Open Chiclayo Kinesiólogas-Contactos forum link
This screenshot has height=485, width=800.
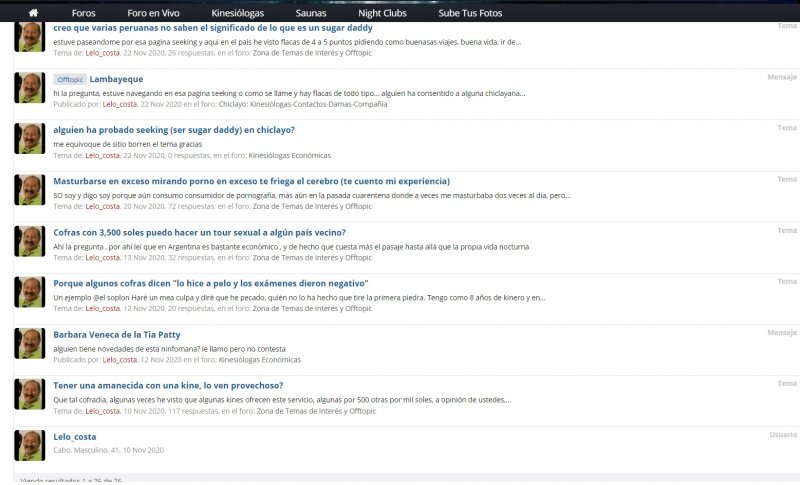(303, 104)
